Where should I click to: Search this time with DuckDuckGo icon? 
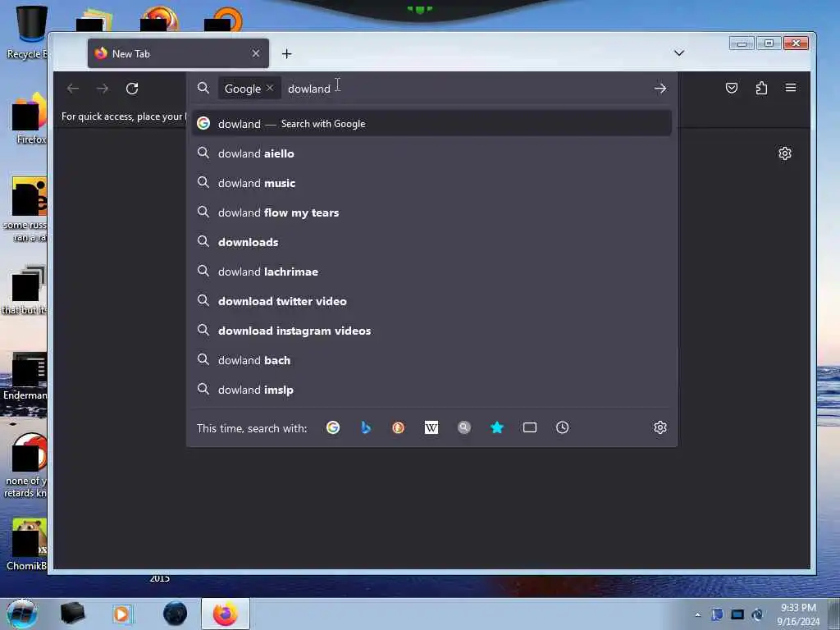pyautogui.click(x=398, y=427)
